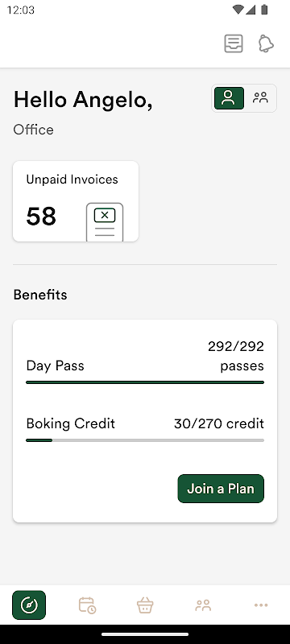Select the Boking Credit progress bar
Viewport: 290px width, 644px height.
145,440
